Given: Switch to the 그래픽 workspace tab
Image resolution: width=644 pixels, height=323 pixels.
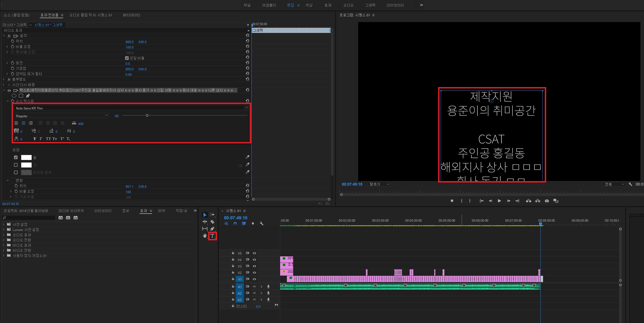Looking at the screenshot, I should (x=370, y=5).
